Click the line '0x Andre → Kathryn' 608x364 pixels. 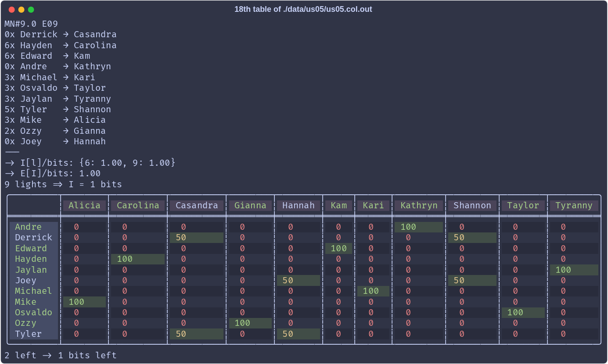(x=58, y=66)
